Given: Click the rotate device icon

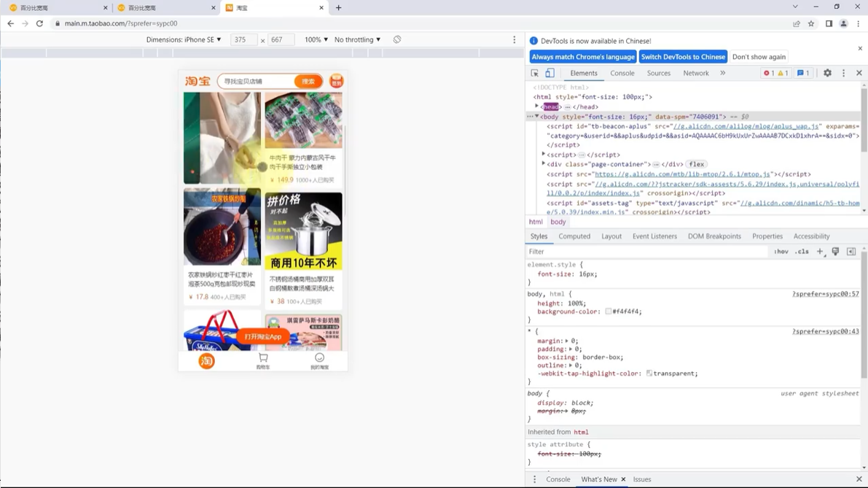Looking at the screenshot, I should [x=397, y=40].
